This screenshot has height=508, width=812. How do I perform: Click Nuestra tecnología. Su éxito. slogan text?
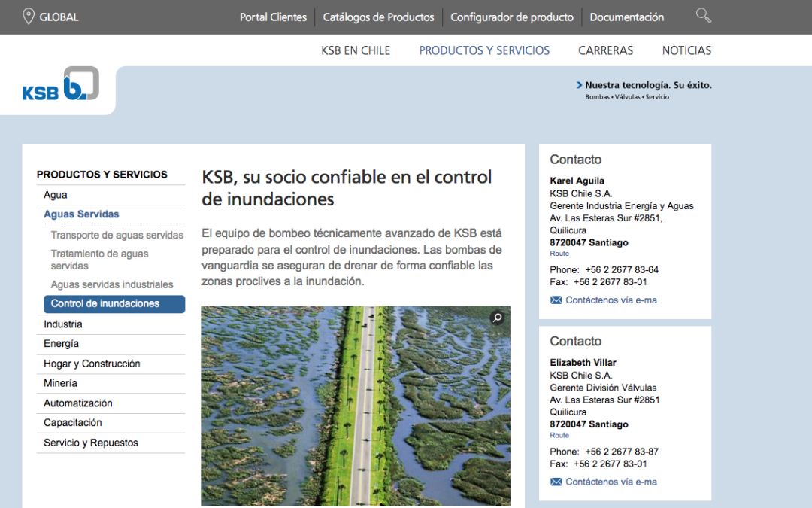(648, 85)
